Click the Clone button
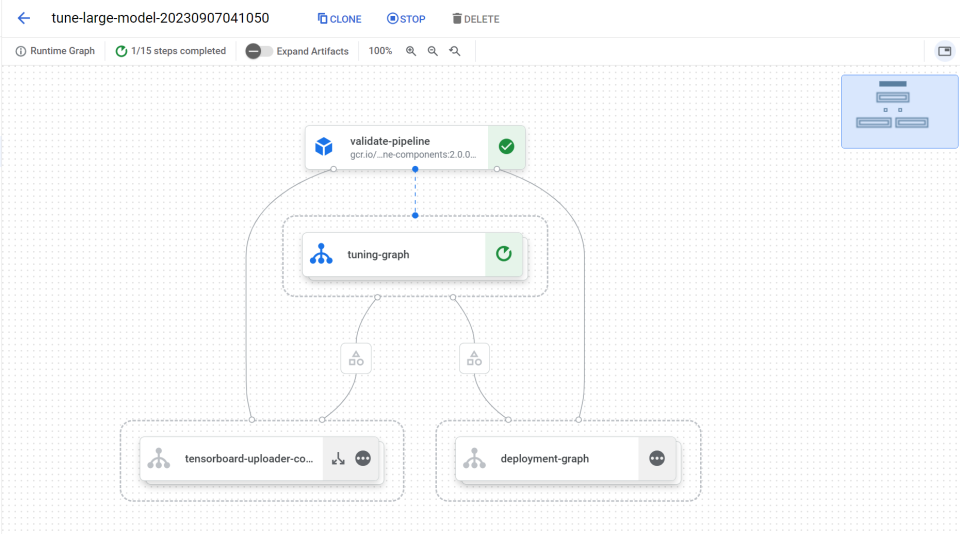The height and width of the screenshot is (534, 960). click(x=339, y=19)
